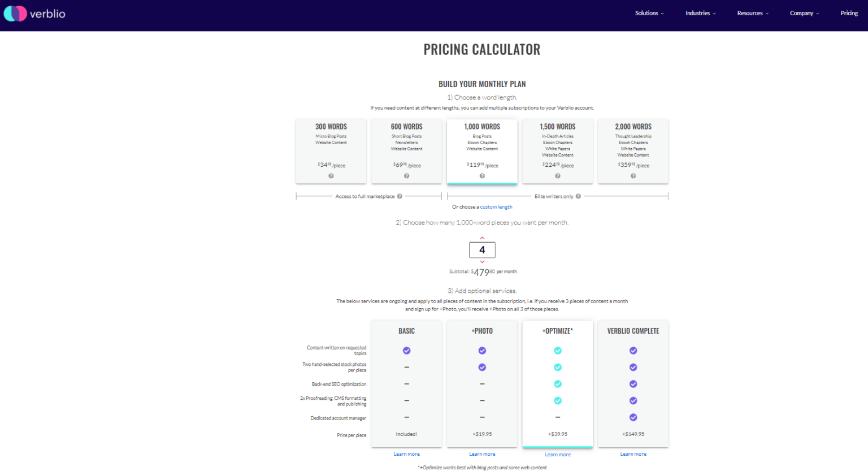Expand the Solutions dropdown menu
Viewport: 868px width, 475px height.
pos(649,13)
